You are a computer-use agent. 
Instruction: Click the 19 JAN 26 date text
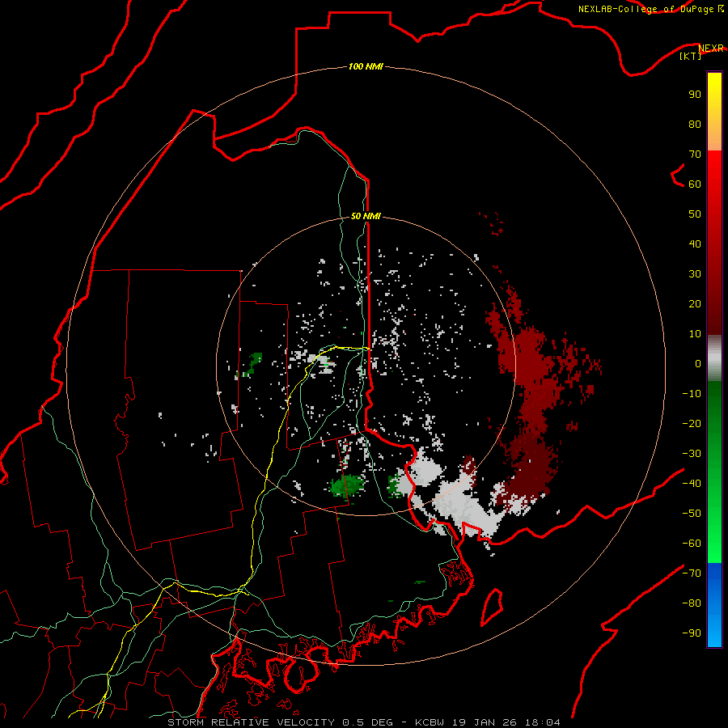[x=485, y=722]
